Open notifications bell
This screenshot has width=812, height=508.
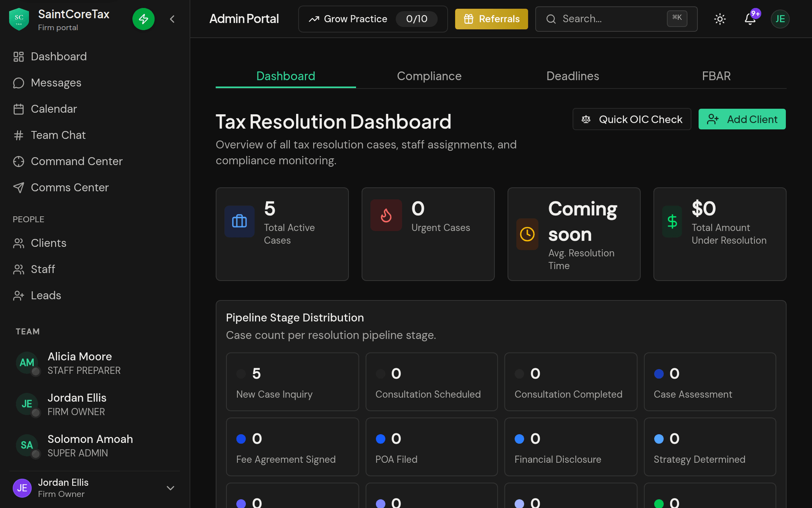click(x=750, y=19)
